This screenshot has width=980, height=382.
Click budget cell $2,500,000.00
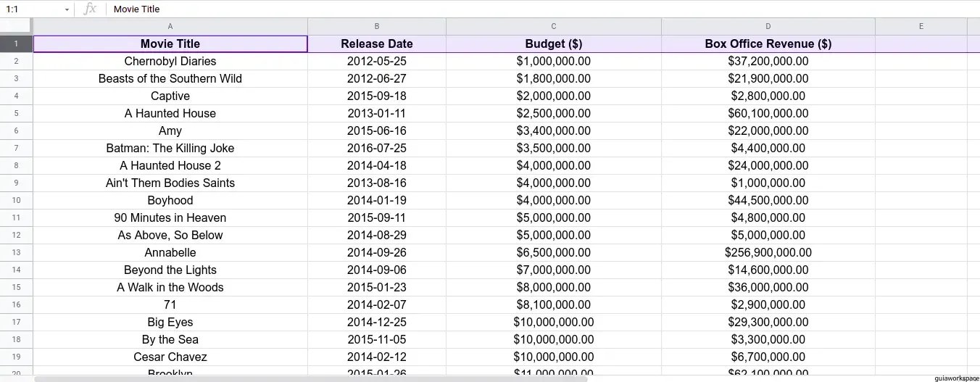[554, 113]
